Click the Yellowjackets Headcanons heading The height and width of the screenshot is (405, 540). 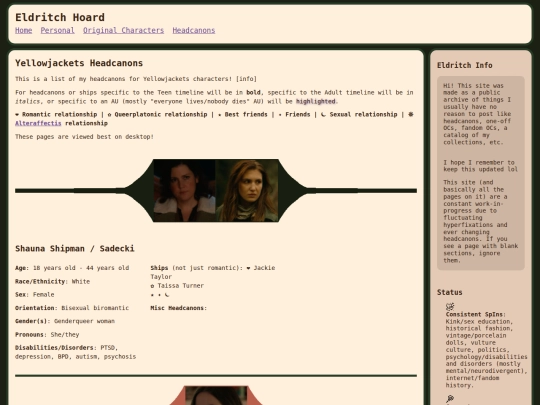pos(79,63)
